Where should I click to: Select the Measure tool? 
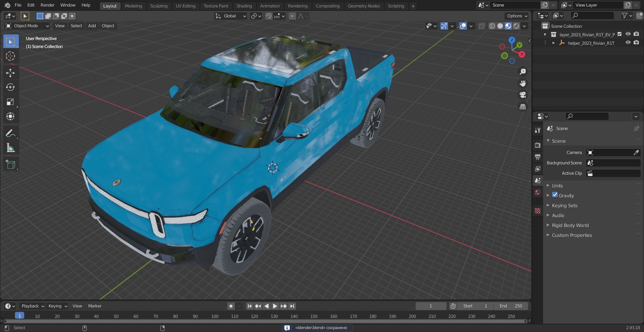click(10, 148)
